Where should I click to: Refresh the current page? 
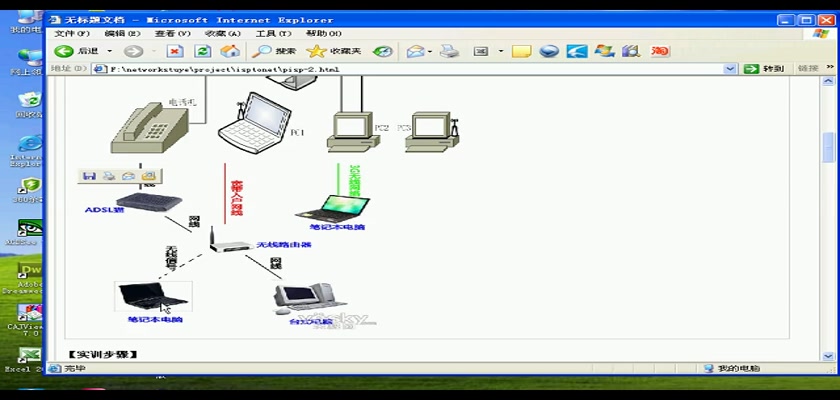tap(203, 51)
